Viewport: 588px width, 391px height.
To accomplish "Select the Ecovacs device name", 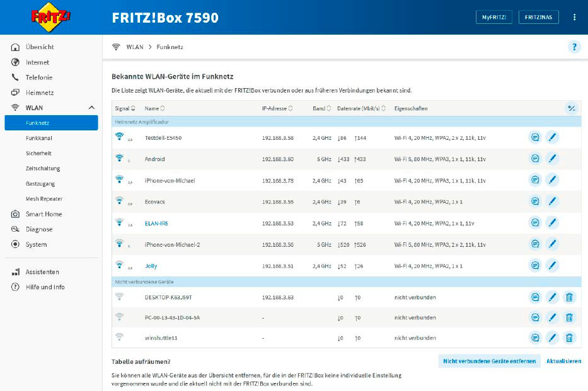I will [x=154, y=201].
